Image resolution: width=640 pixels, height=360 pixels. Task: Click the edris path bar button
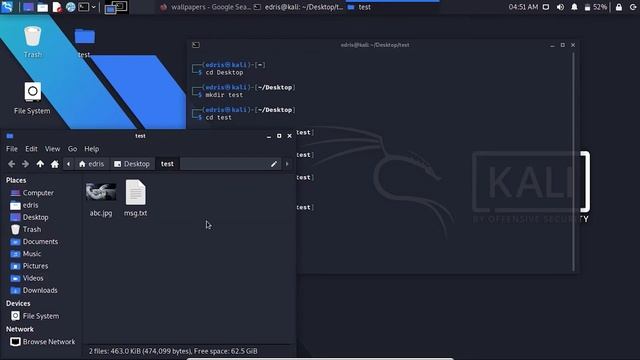pyautogui.click(x=91, y=164)
